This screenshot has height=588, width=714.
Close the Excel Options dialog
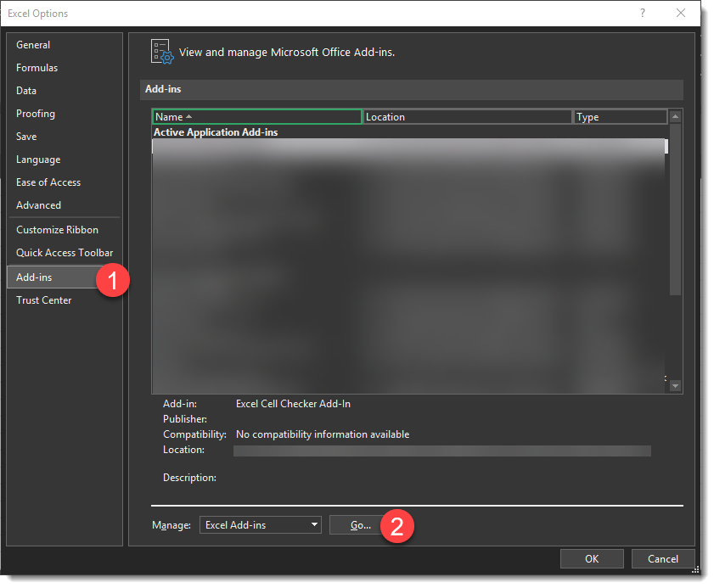coord(681,13)
